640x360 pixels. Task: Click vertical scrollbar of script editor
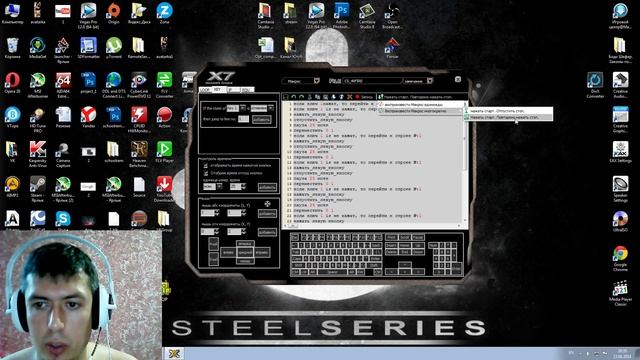pos(465,163)
